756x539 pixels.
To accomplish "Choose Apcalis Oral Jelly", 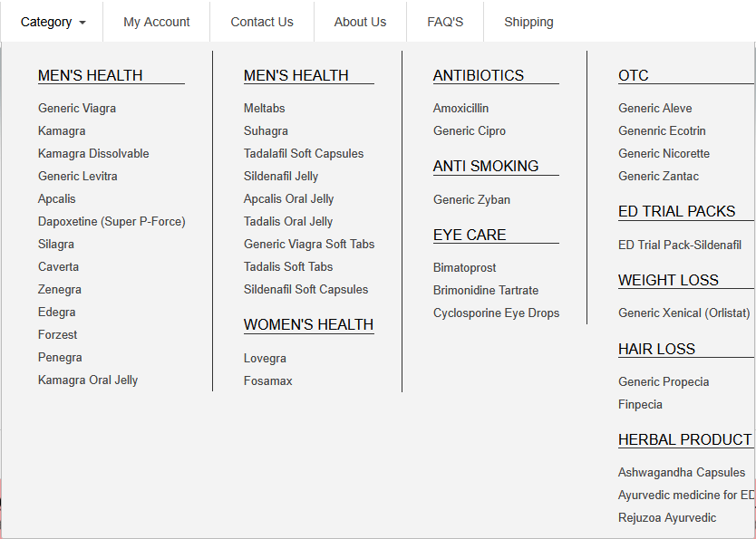I will (x=289, y=199).
